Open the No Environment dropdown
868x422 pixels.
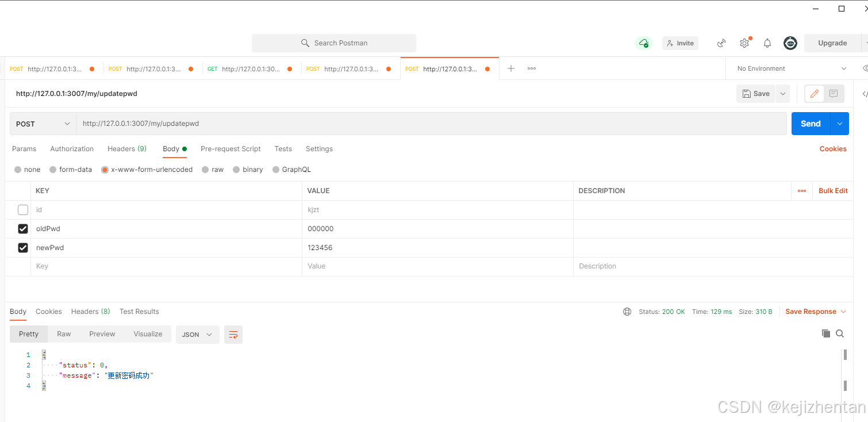[x=792, y=68]
